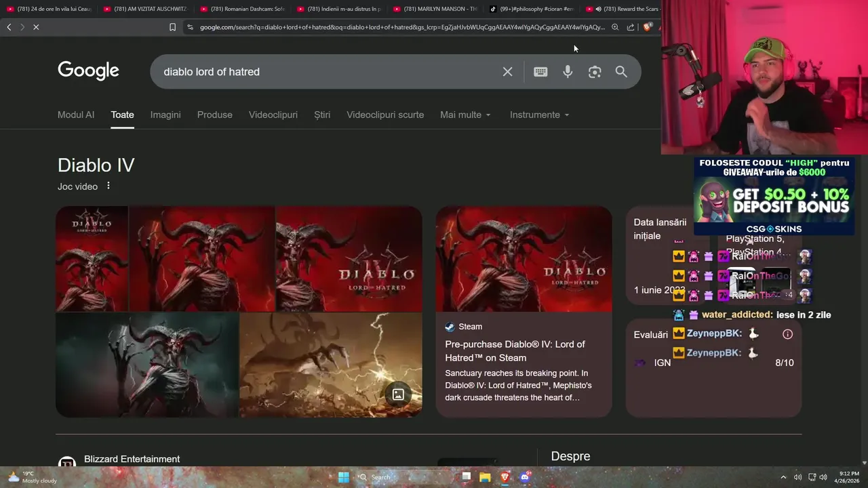Open the Videoclipuri tab
The image size is (868, 488).
pos(273,115)
